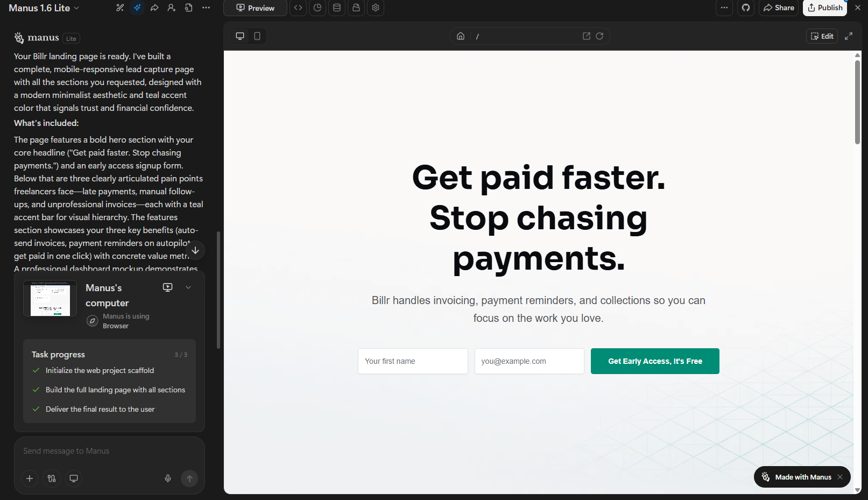Click the Publish button
The height and width of the screenshot is (500, 868).
point(825,8)
